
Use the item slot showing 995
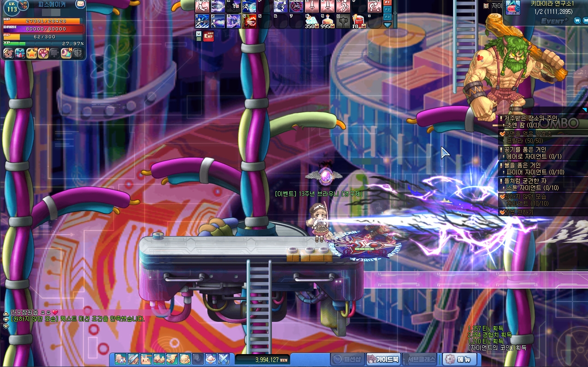[327, 21]
